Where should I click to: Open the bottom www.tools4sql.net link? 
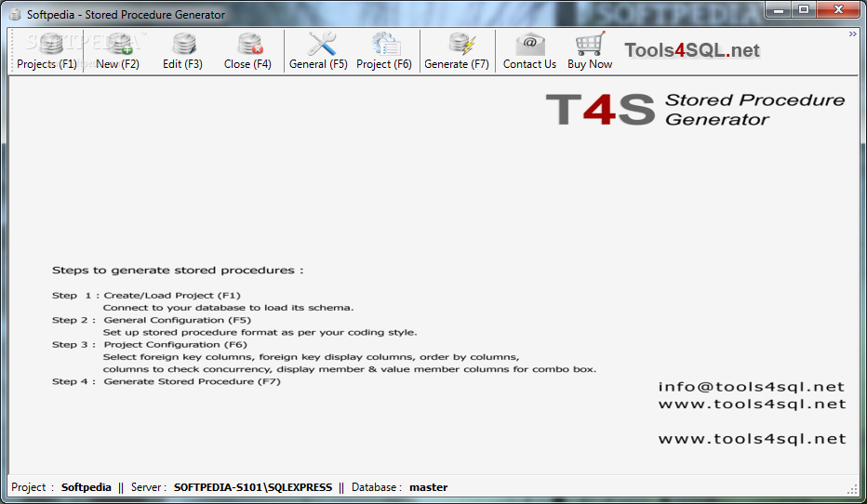[x=752, y=439]
